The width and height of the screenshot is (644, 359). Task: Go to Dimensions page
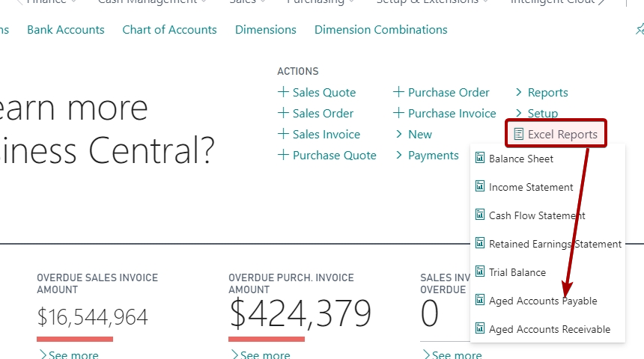[265, 29]
